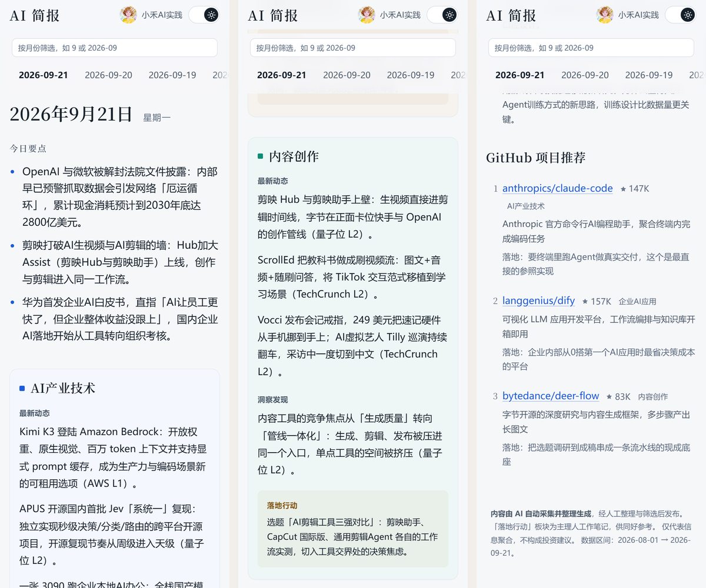Open the bytedance/deer-flow repository link
The width and height of the screenshot is (706, 588).
[x=551, y=396]
